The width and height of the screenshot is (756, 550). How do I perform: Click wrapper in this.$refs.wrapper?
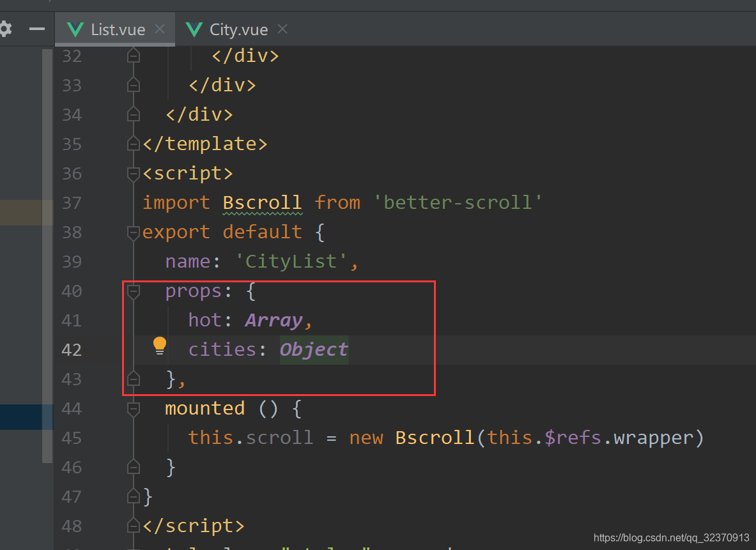(653, 438)
